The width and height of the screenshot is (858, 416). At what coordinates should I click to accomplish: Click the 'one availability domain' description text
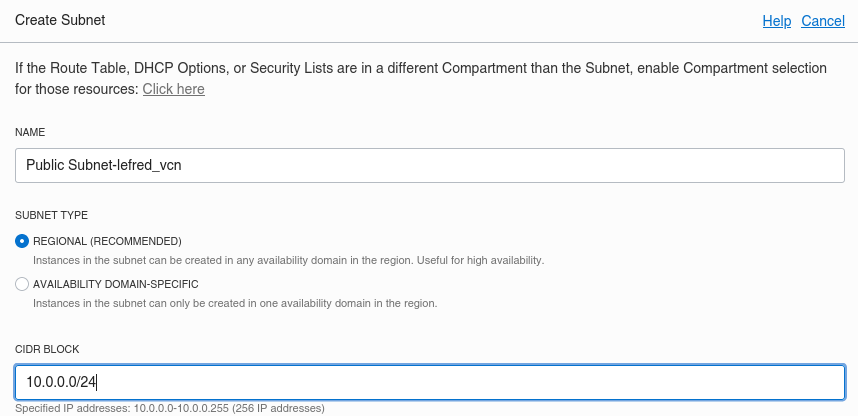235,303
